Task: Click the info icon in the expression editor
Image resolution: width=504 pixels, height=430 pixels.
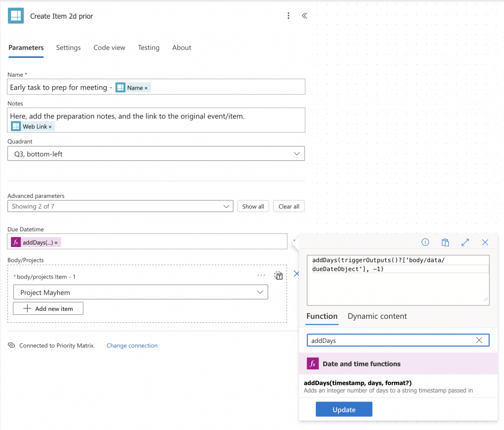Action: [425, 242]
